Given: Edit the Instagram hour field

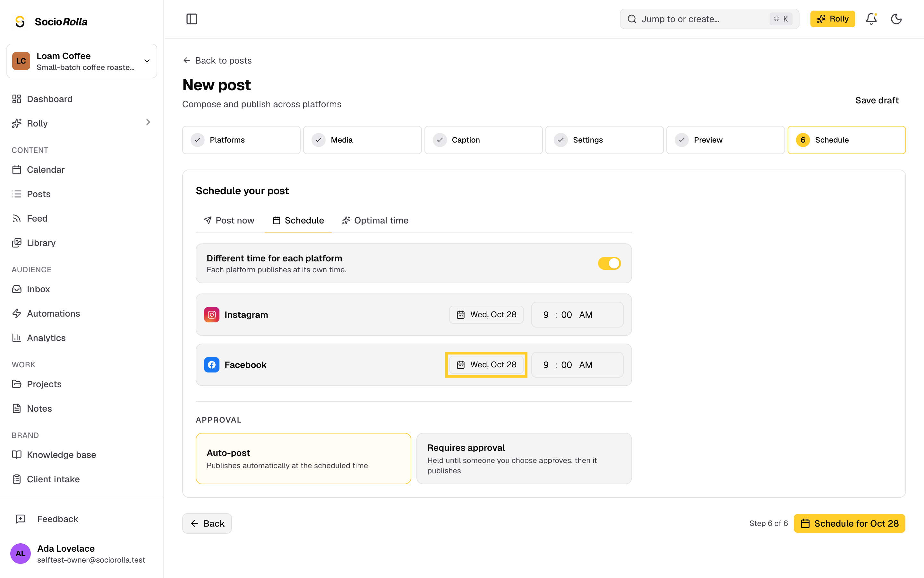Looking at the screenshot, I should [x=546, y=315].
